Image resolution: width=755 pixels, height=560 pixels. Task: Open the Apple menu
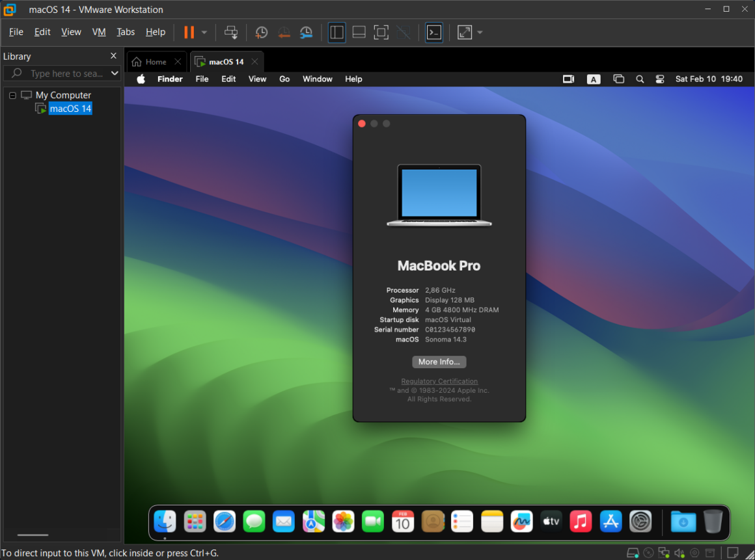click(x=141, y=79)
